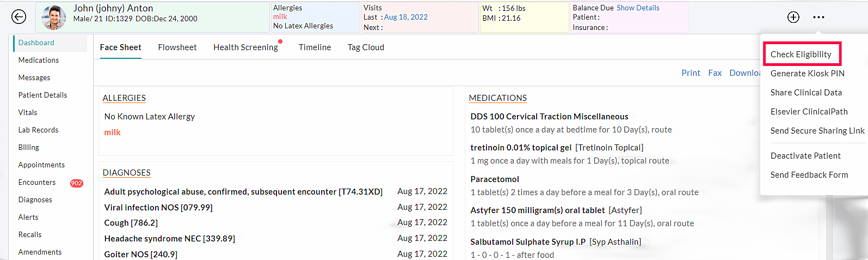Screen dimensions: 868x260
Task: Select Share Clinical Data menu entry
Action: pos(806,93)
